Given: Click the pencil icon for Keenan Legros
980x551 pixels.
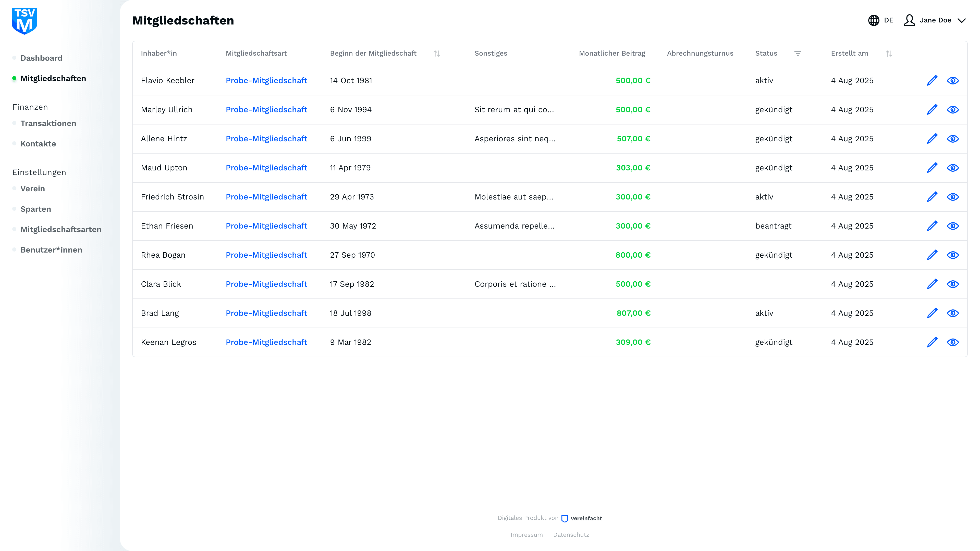Looking at the screenshot, I should click(x=932, y=342).
